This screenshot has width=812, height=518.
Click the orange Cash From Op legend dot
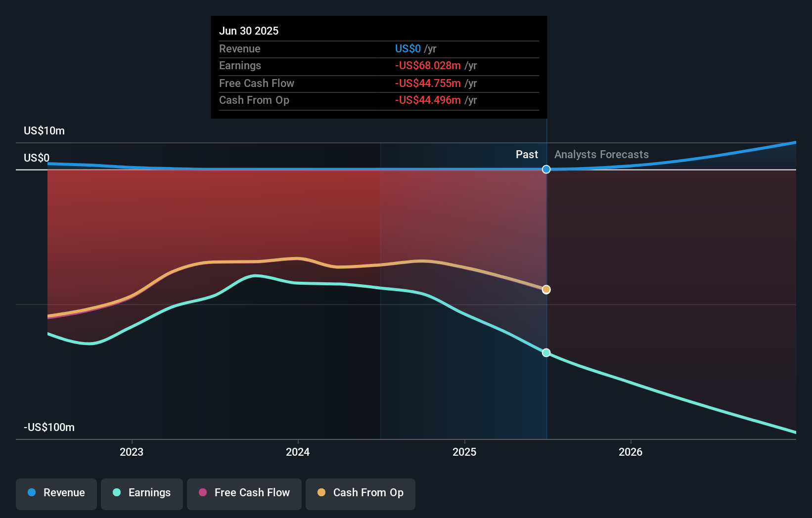coord(321,492)
